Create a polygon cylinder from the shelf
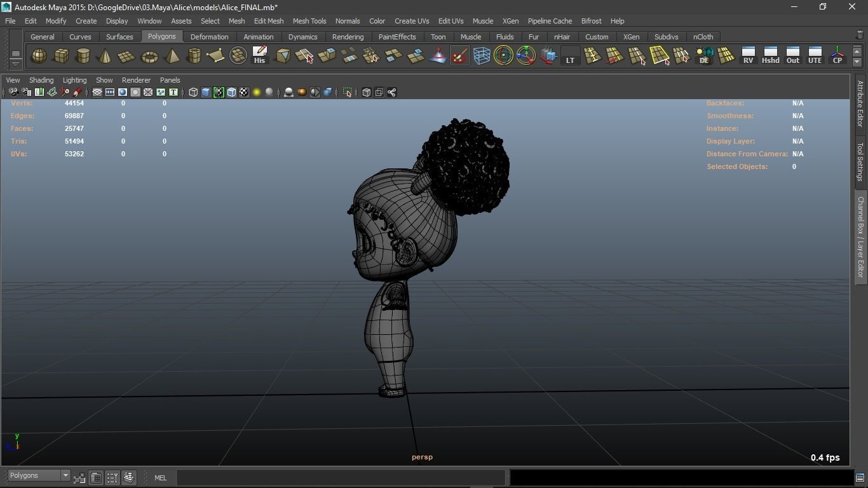The height and width of the screenshot is (488, 868). coord(83,56)
